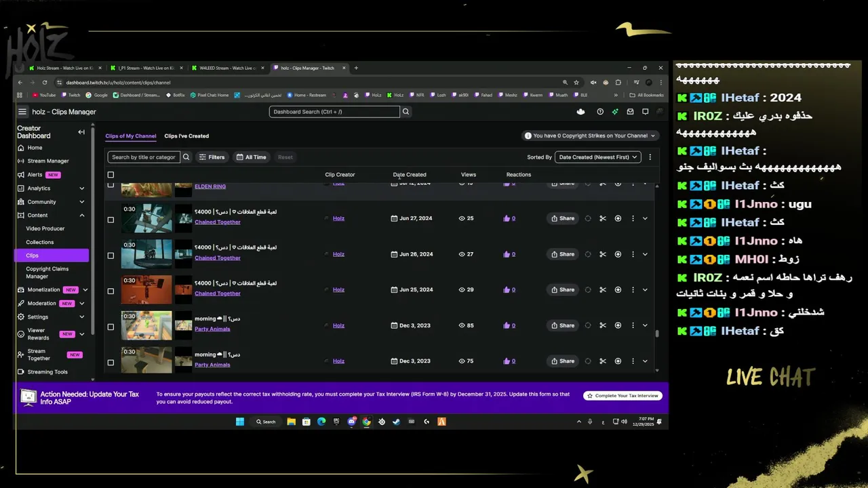Edit the Jun 27, 2024 clip with scissors
The image size is (868, 488).
pyautogui.click(x=602, y=218)
